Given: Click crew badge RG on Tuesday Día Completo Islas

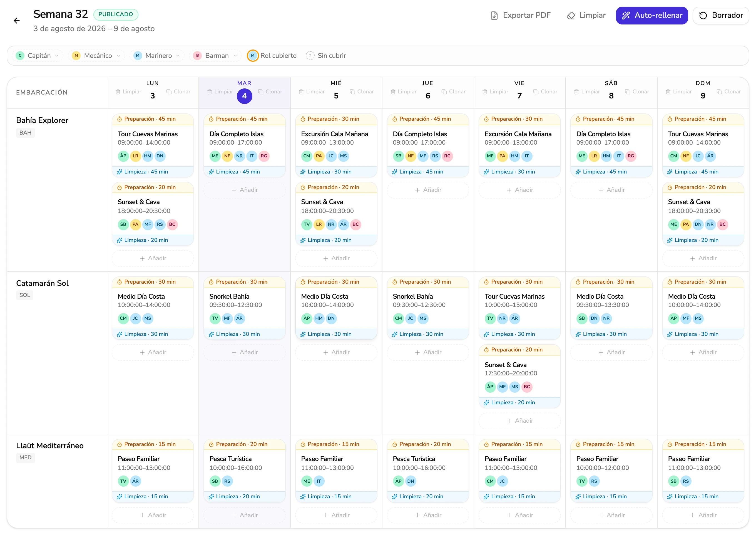Looking at the screenshot, I should (x=264, y=156).
